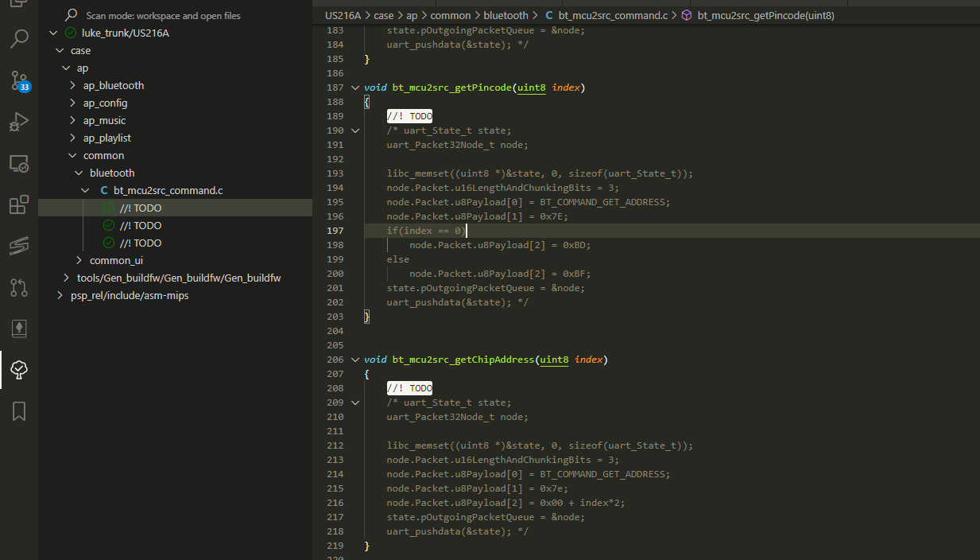
Task: Expand tools/Gen_buildfw/Gen_buildfw/Gen_buildfw folder
Action: coord(66,278)
